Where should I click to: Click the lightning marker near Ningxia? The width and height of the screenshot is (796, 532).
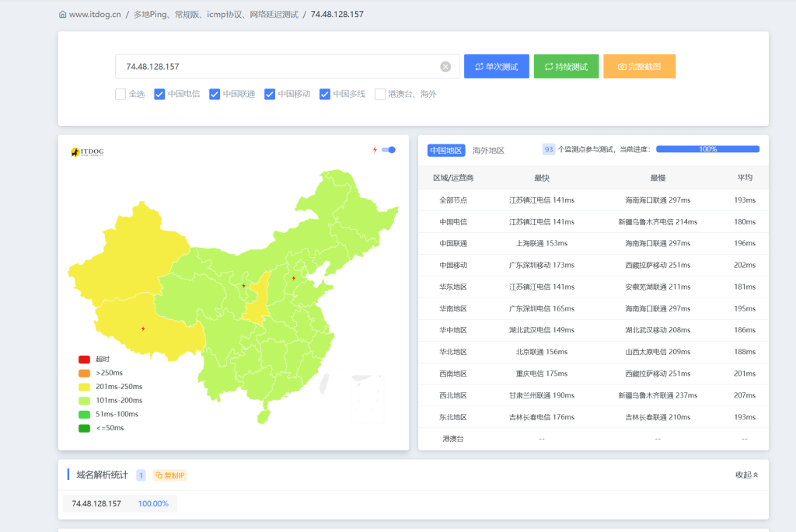pyautogui.click(x=243, y=286)
